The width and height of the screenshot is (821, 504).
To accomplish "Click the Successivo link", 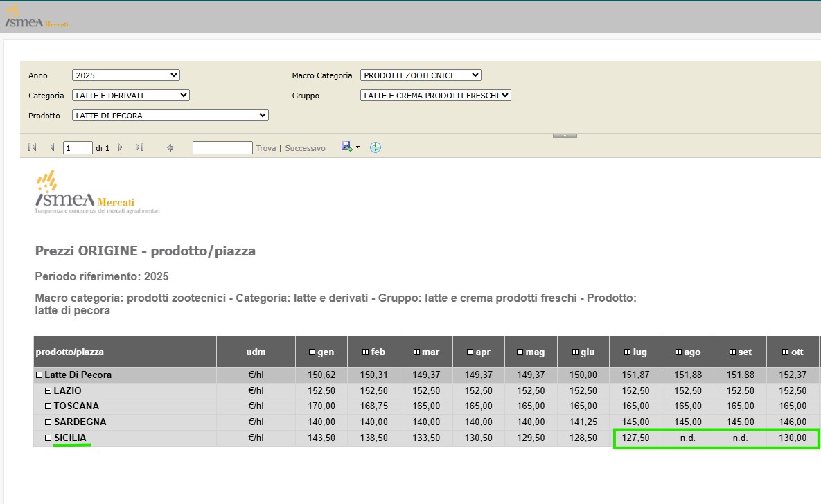I will click(x=305, y=148).
